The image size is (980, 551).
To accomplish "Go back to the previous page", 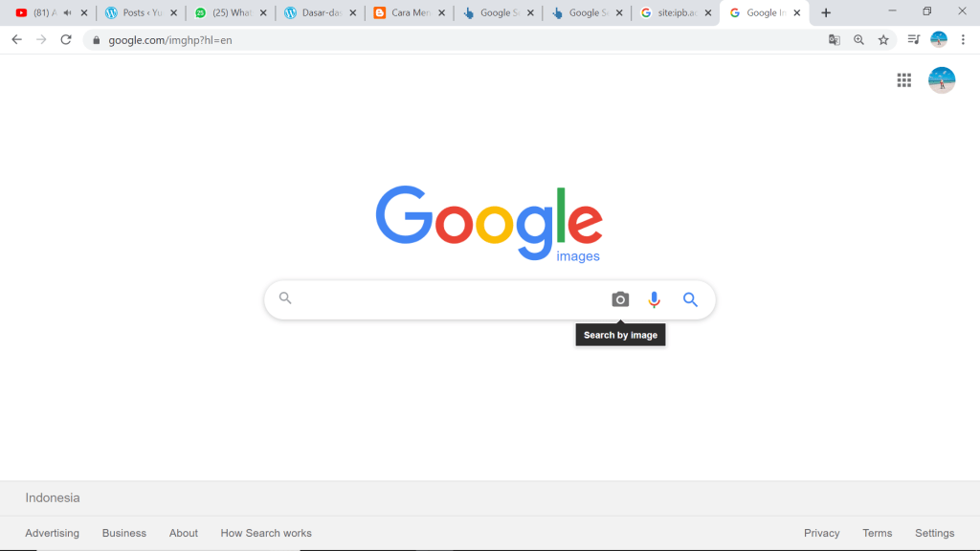I will click(17, 40).
